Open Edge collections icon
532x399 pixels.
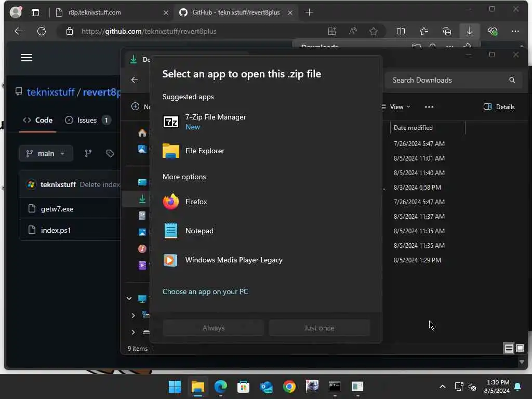click(447, 31)
